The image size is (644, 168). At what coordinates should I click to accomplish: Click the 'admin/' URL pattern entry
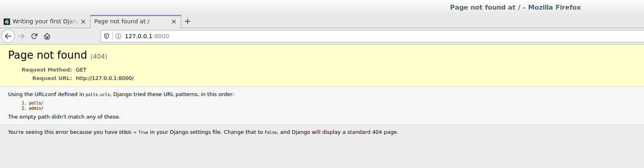coord(36,109)
